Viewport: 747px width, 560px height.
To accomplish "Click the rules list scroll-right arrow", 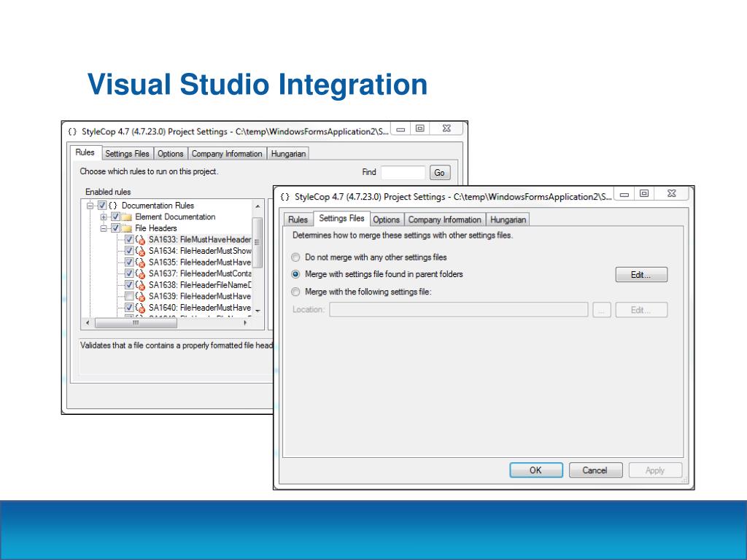I will point(245,323).
